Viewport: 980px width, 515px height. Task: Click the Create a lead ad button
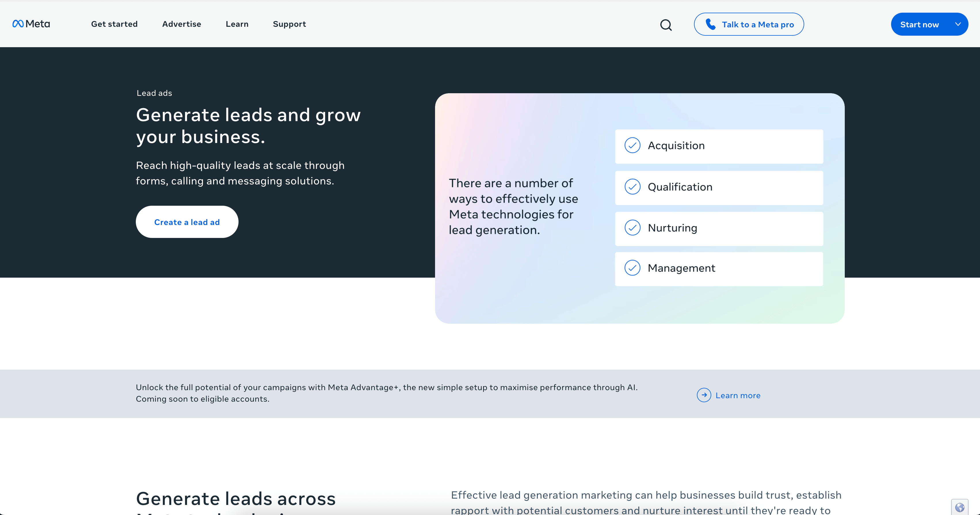187,222
